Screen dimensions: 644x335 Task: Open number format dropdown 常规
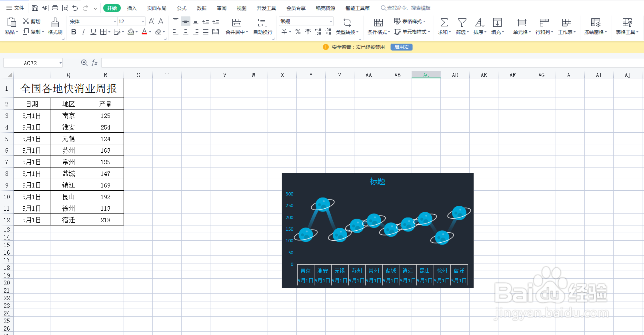[x=331, y=21]
